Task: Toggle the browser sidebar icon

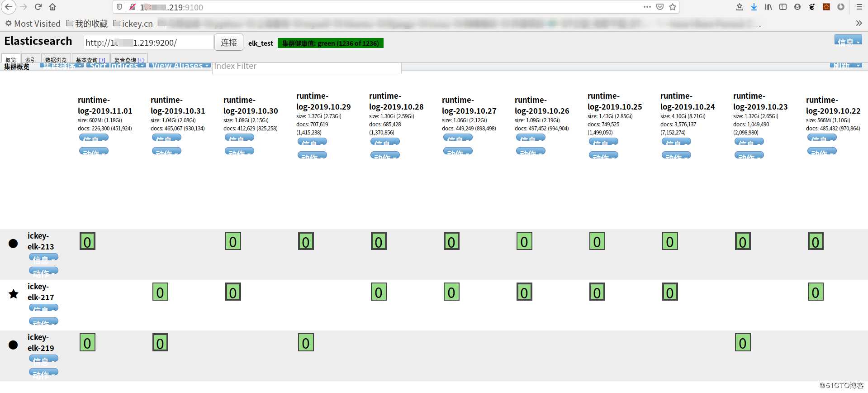Action: (783, 7)
